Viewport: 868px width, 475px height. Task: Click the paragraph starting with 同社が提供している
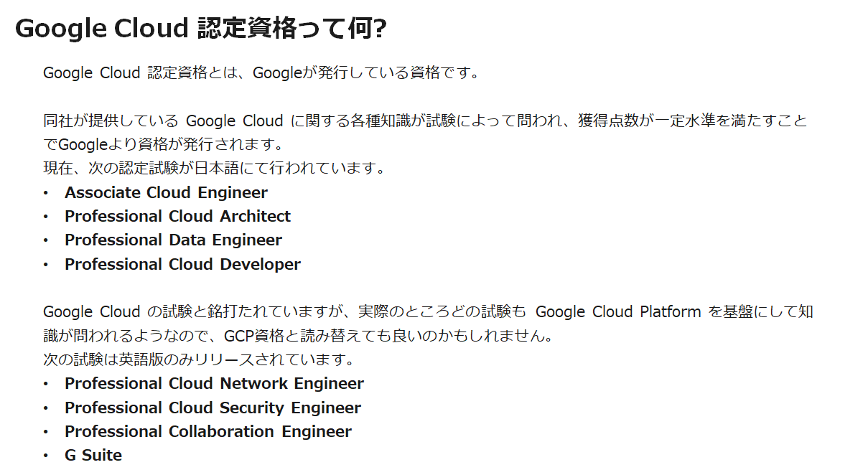click(425, 132)
